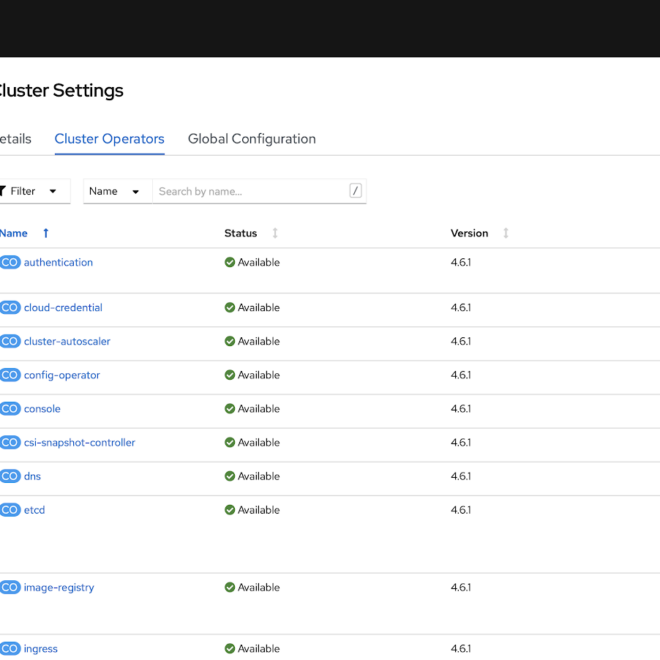Click the Version column sort arrows icon
This screenshot has width=660, height=660.
(506, 233)
